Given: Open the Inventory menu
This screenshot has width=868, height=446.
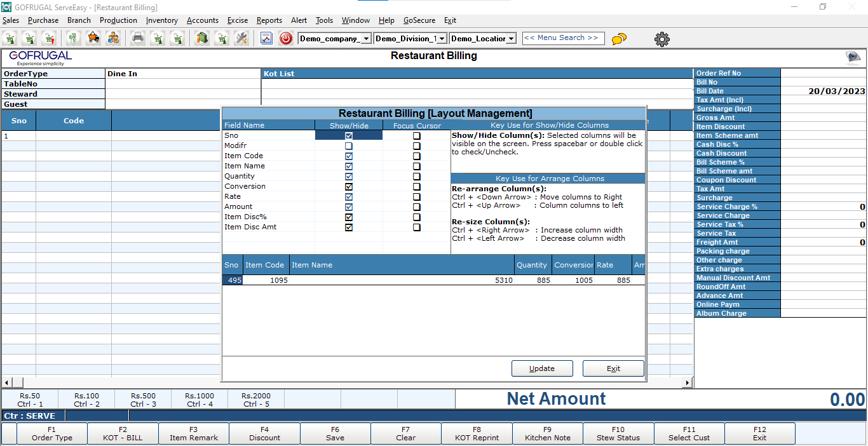Looking at the screenshot, I should pos(161,20).
